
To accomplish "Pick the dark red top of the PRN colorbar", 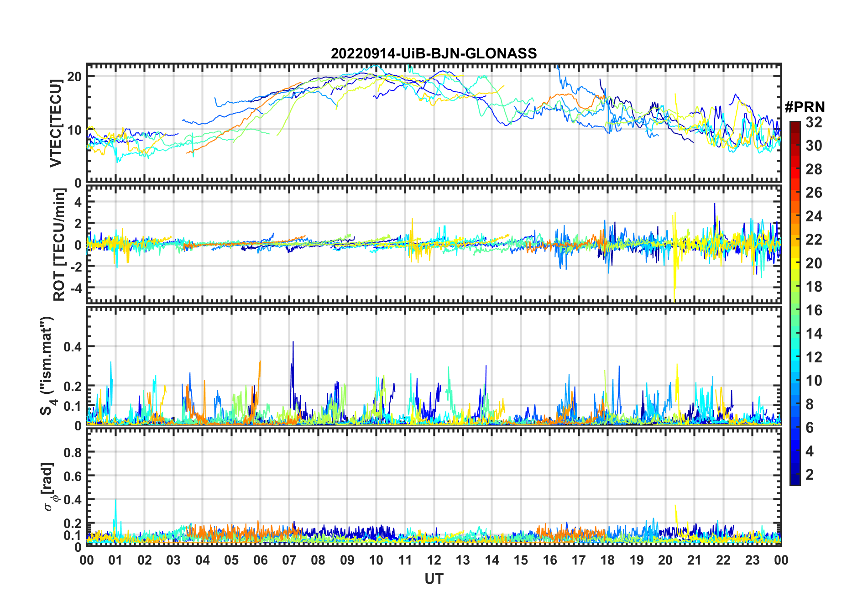I will (x=795, y=124).
